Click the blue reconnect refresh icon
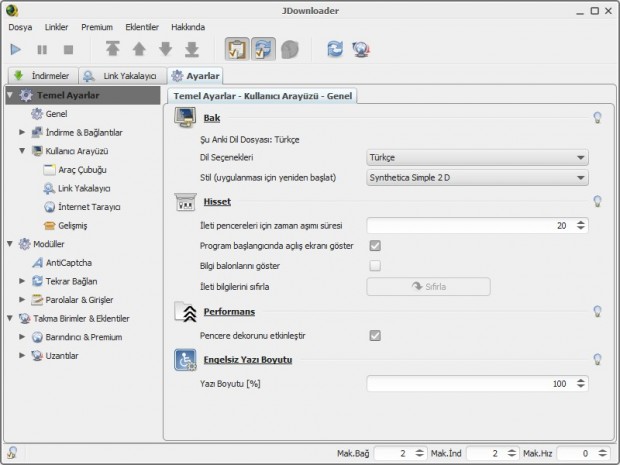This screenshot has width=620, height=465. [x=335, y=49]
